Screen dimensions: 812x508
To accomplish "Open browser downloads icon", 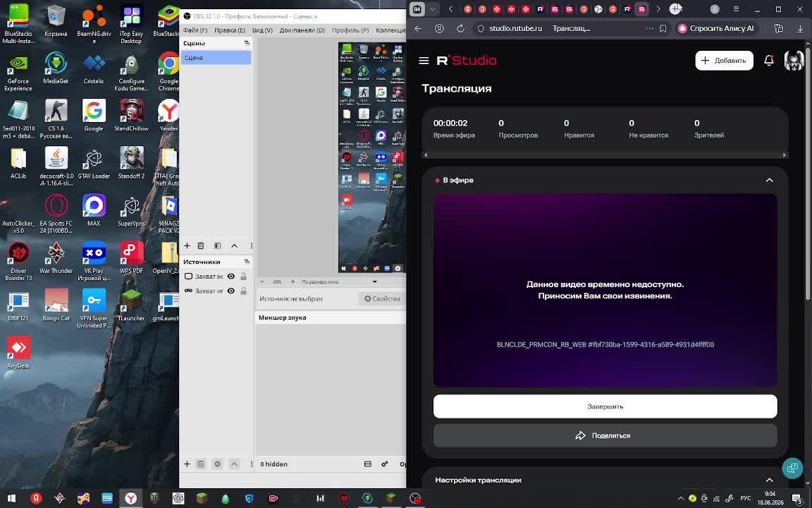I will pos(800,28).
